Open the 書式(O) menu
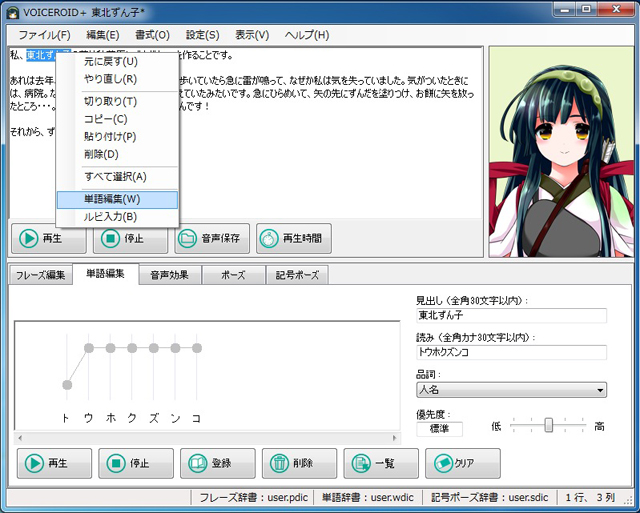 tap(152, 35)
